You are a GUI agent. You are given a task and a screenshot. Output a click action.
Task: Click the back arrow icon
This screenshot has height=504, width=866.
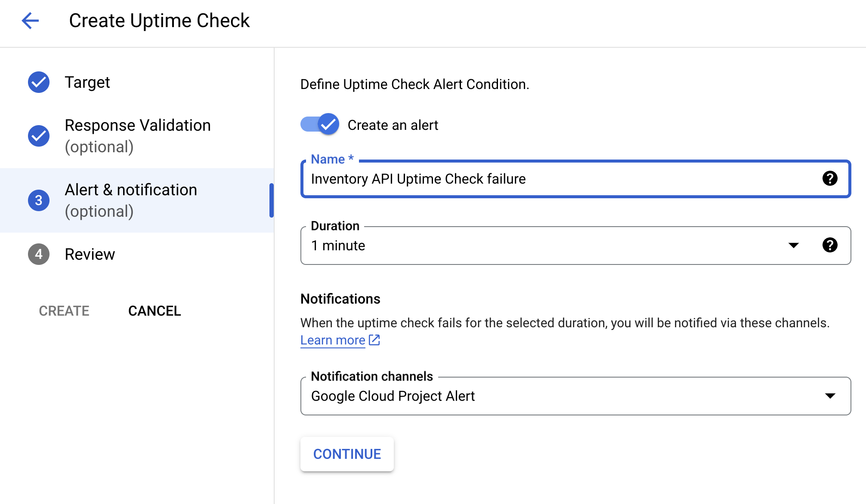coord(30,21)
